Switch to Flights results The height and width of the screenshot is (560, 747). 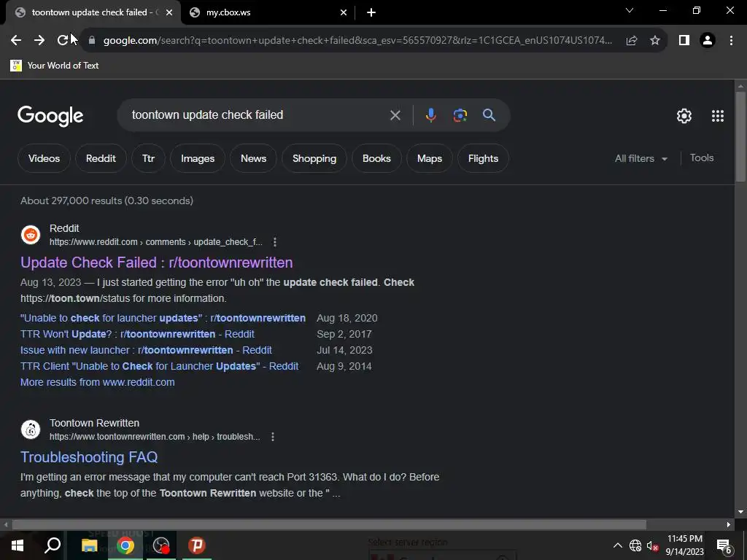point(483,158)
